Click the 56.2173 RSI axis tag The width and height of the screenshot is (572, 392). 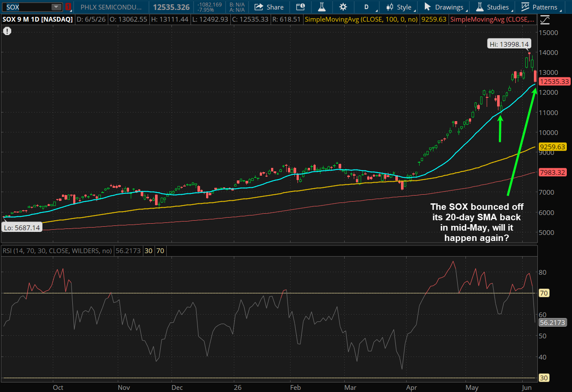tap(553, 322)
